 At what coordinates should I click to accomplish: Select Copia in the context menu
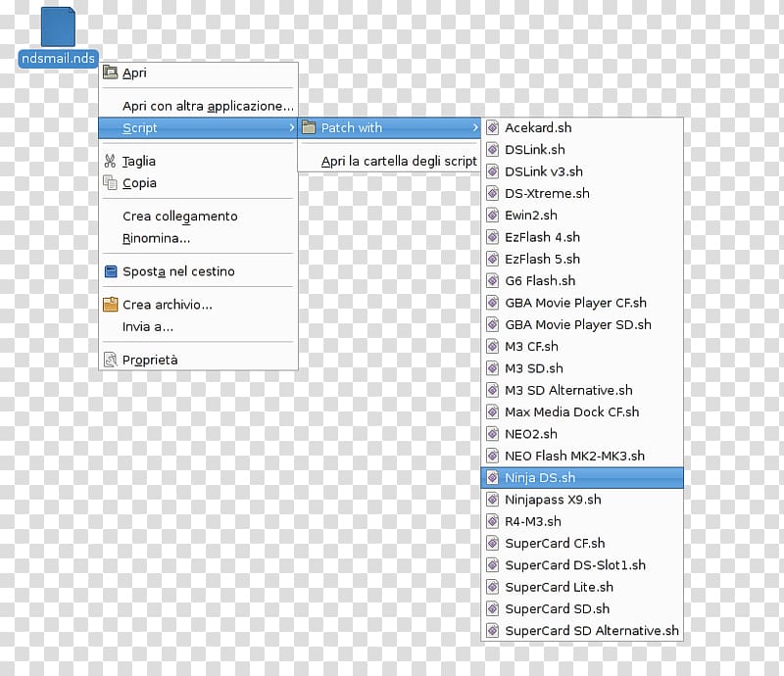(x=199, y=183)
